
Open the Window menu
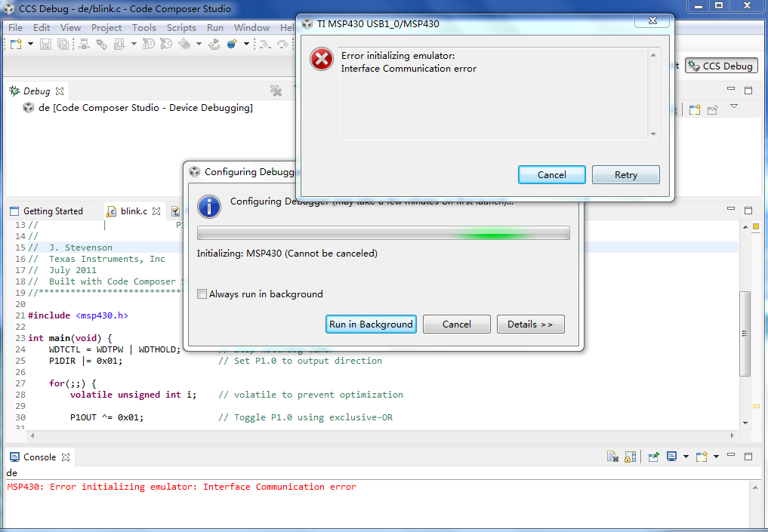coord(251,28)
